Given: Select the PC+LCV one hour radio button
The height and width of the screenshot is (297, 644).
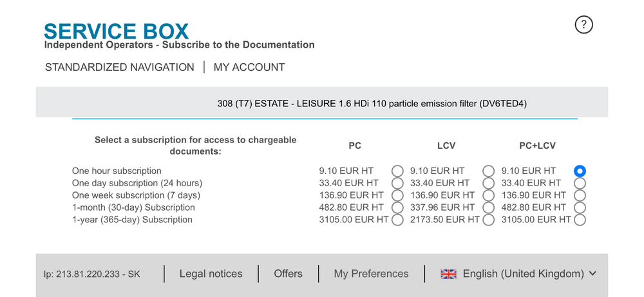Looking at the screenshot, I should (x=580, y=171).
